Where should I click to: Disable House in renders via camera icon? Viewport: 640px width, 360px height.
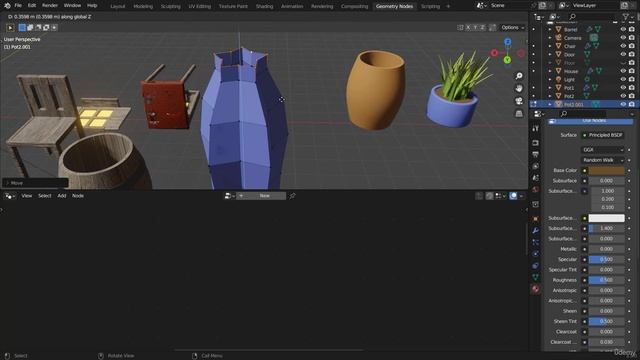pos(632,71)
